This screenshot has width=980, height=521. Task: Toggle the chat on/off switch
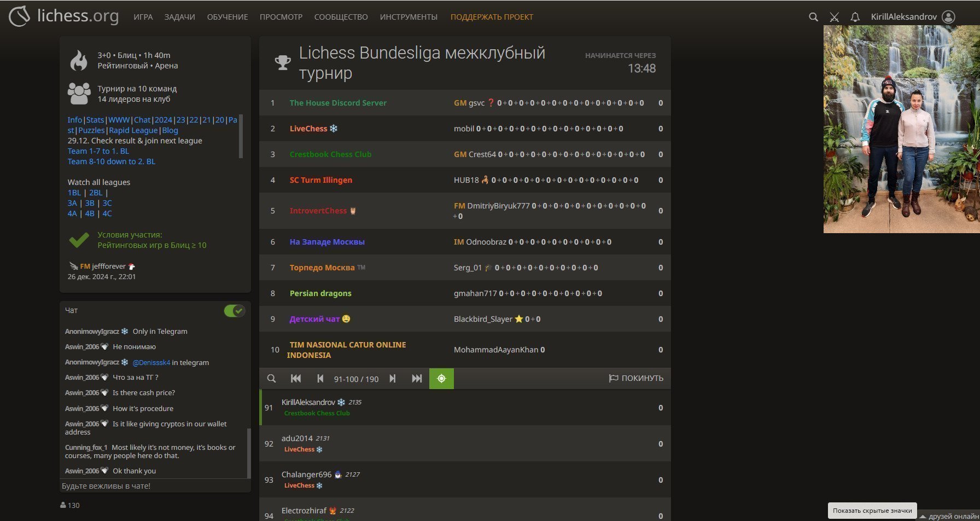(x=234, y=311)
